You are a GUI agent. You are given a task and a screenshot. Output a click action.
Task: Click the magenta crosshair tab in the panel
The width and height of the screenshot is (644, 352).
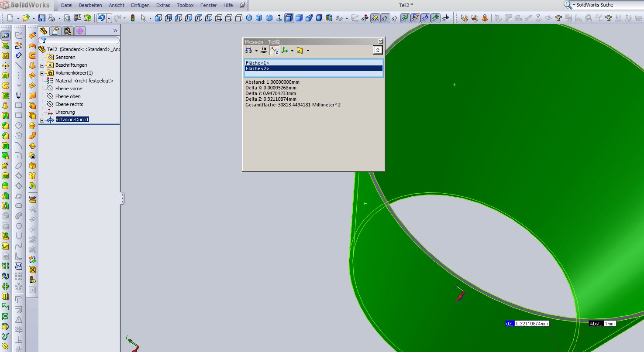(x=79, y=31)
